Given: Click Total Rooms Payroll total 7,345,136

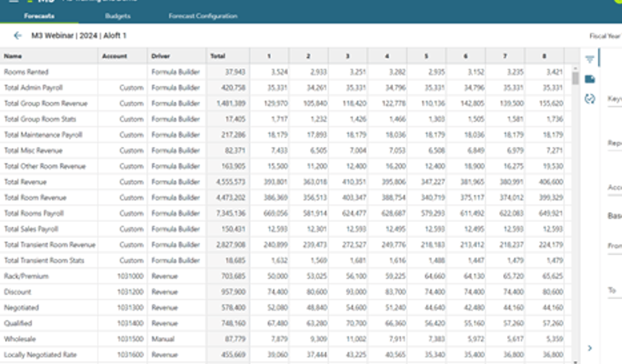Looking at the screenshot, I should coord(231,213).
